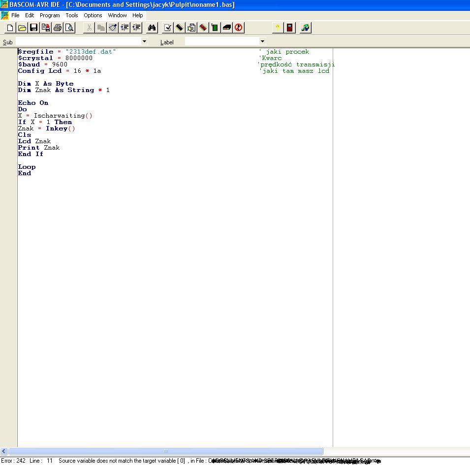The height and width of the screenshot is (476, 470).
Task: Click the 'Line : 11' status bar entry
Action: tap(41, 461)
